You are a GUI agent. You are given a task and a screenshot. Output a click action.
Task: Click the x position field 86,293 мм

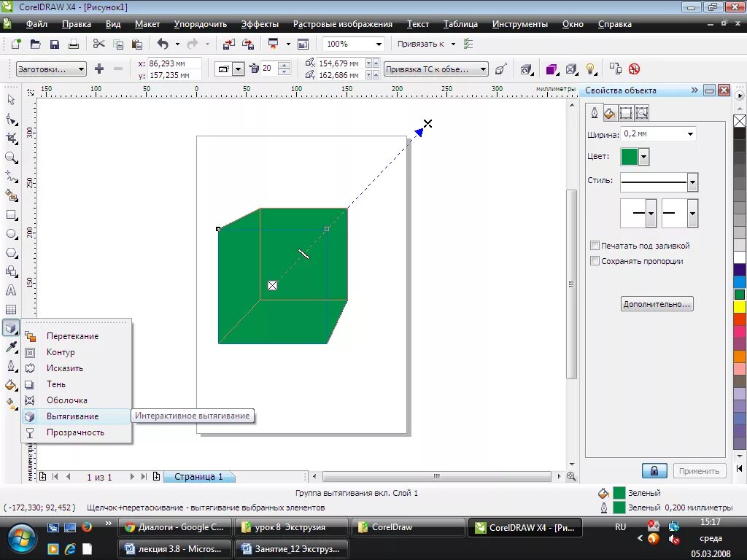(x=174, y=63)
